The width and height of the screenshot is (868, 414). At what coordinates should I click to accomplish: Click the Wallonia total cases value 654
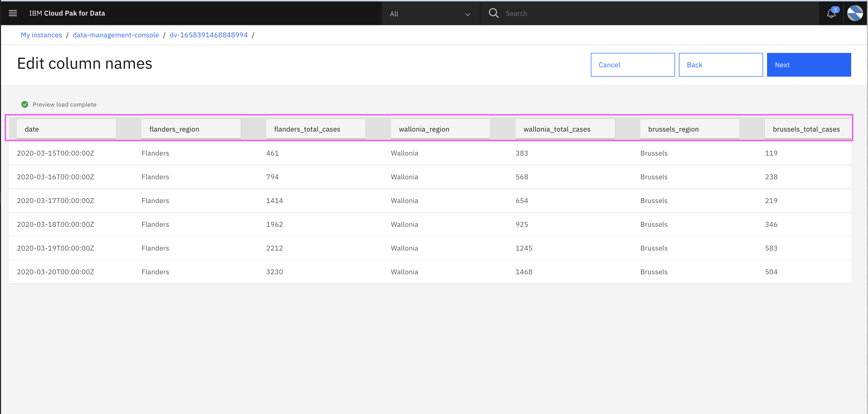click(522, 201)
